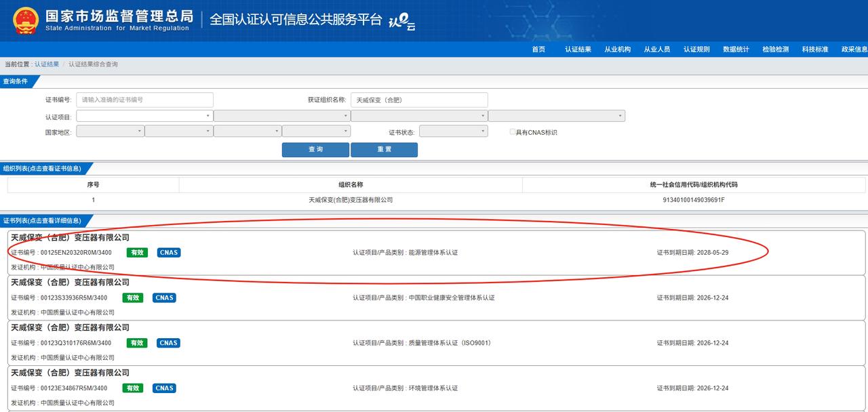868x412 pixels.
Task: Click CNAS badge on 环境管理体系认证 certificate
Action: 164,388
